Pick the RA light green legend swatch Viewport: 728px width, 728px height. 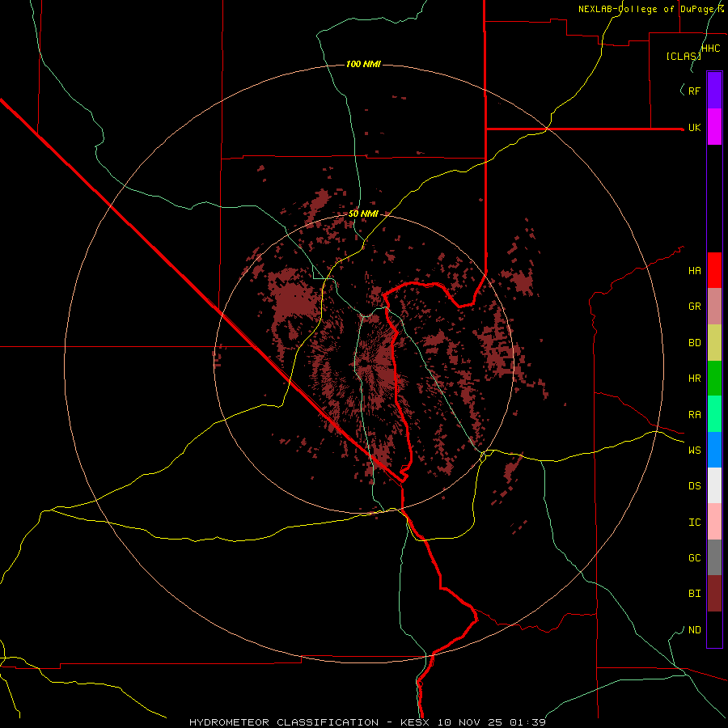point(714,414)
